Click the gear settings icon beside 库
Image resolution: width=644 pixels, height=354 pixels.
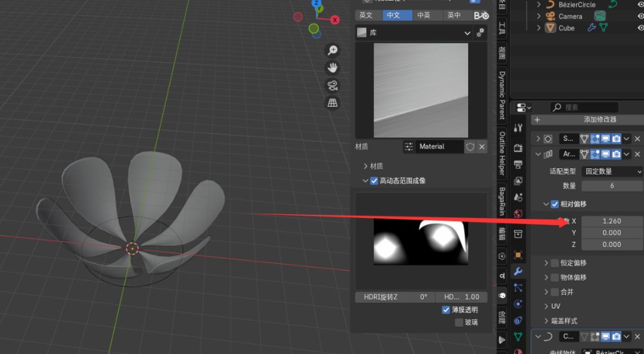(481, 33)
